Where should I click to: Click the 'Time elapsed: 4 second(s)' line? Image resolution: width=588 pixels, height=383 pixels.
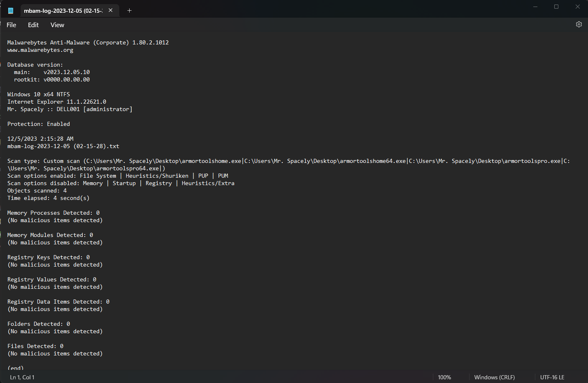[x=49, y=198]
